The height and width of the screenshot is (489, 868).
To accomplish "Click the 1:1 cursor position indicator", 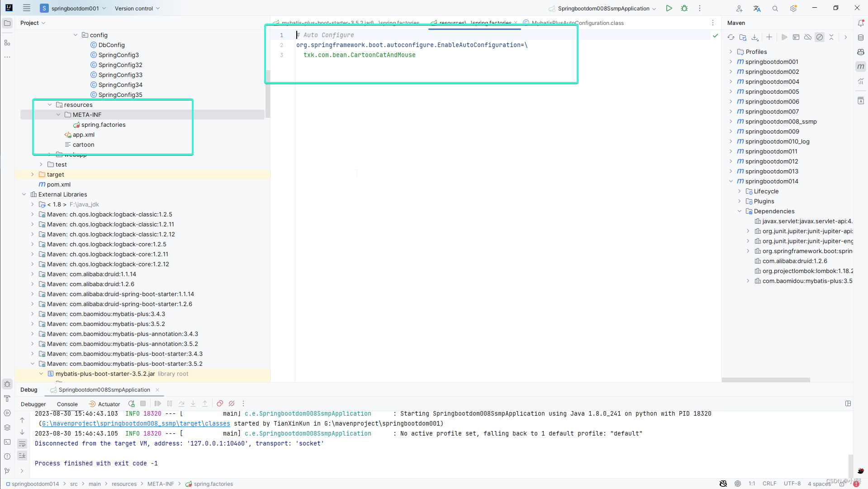I will [751, 484].
